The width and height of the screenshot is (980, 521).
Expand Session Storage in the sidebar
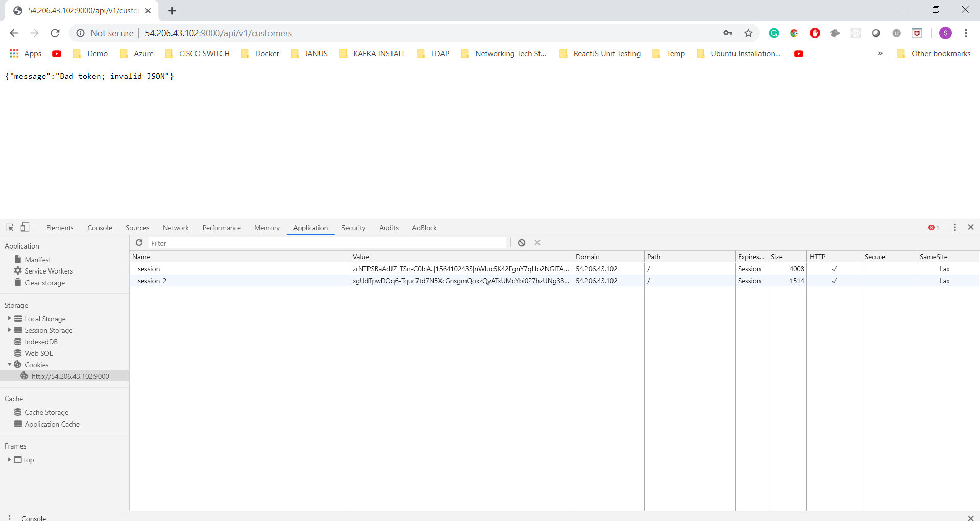9,330
